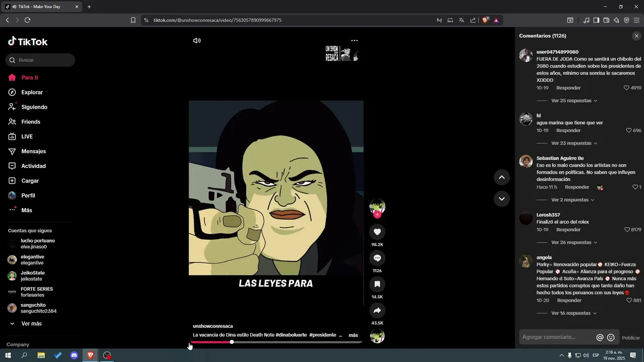Click the video progress bar handle
644x362 pixels.
click(x=231, y=342)
